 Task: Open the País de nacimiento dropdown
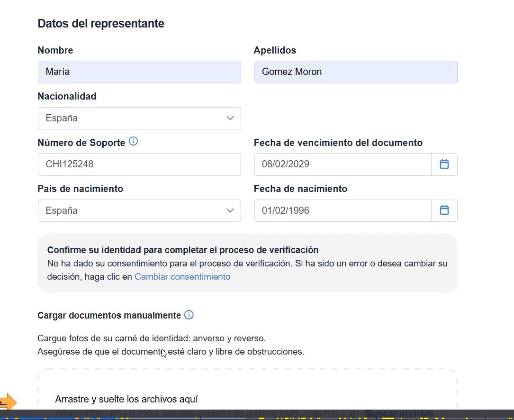click(139, 210)
